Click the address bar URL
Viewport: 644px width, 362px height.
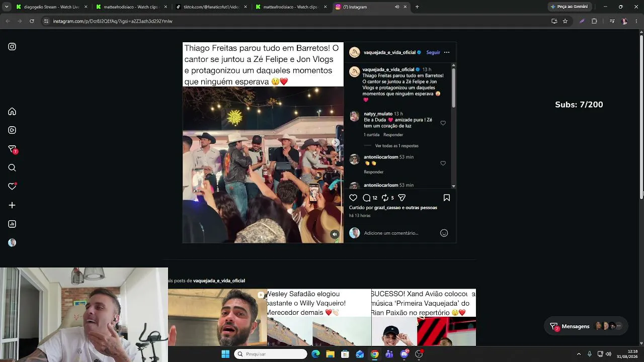click(x=113, y=21)
